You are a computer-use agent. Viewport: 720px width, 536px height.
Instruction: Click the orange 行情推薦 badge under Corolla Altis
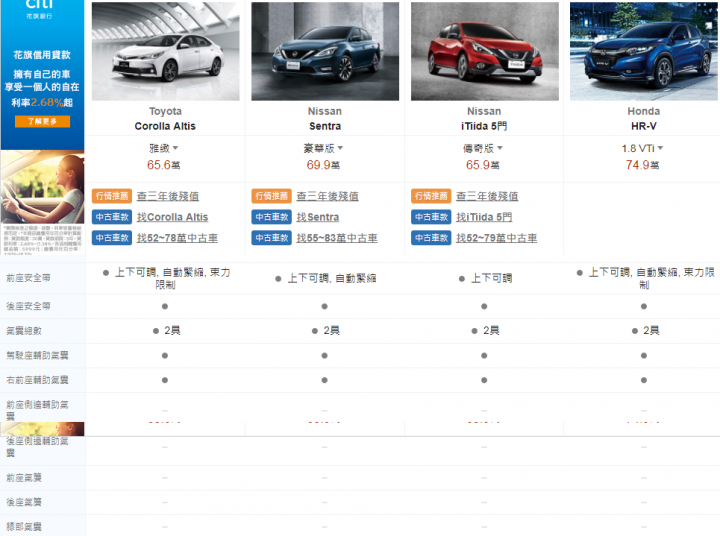112,196
